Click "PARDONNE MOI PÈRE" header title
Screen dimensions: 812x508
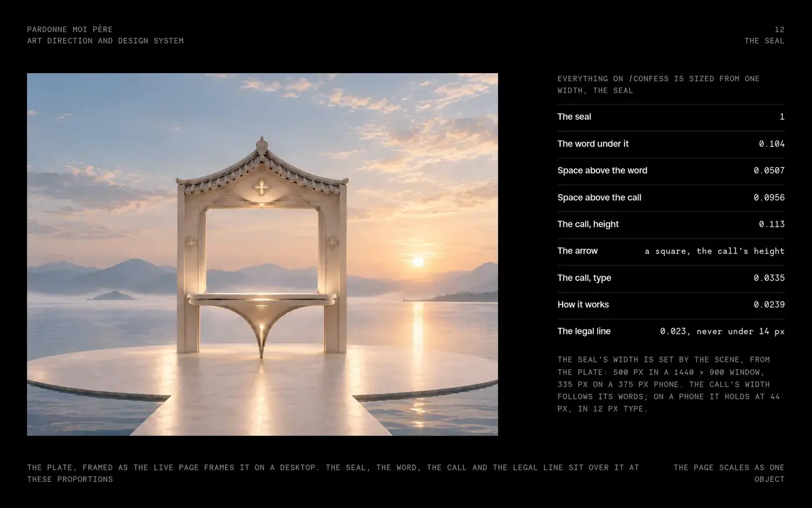coord(70,30)
